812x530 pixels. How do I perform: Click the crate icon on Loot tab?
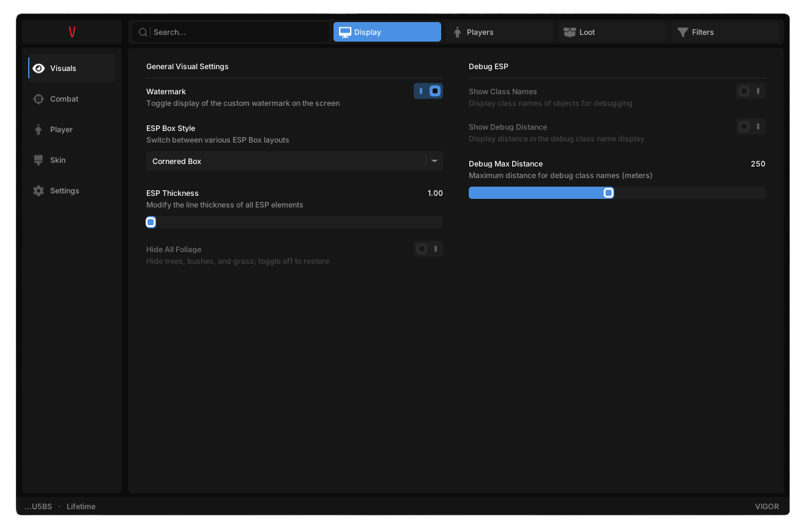tap(570, 32)
